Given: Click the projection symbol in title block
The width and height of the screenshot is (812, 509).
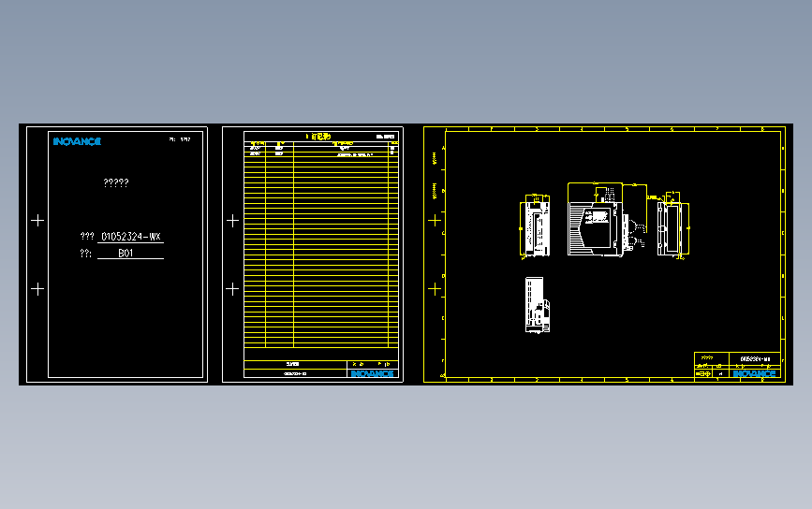Looking at the screenshot, I should 702,373.
